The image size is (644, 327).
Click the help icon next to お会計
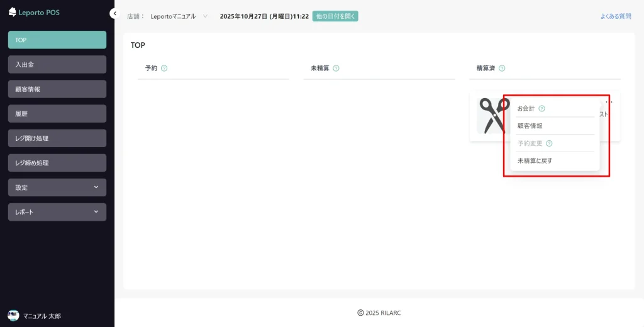pyautogui.click(x=541, y=108)
